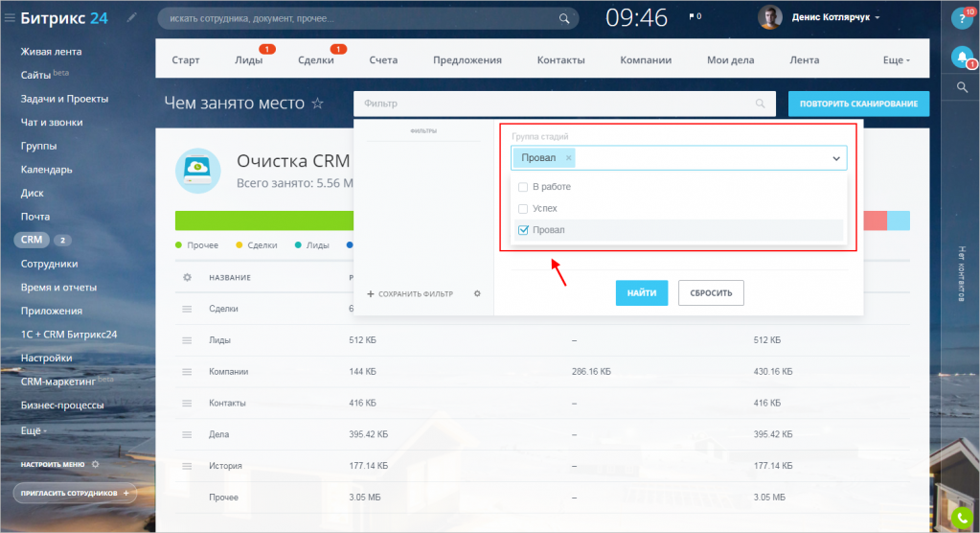Check the Успех checkbox

point(523,208)
